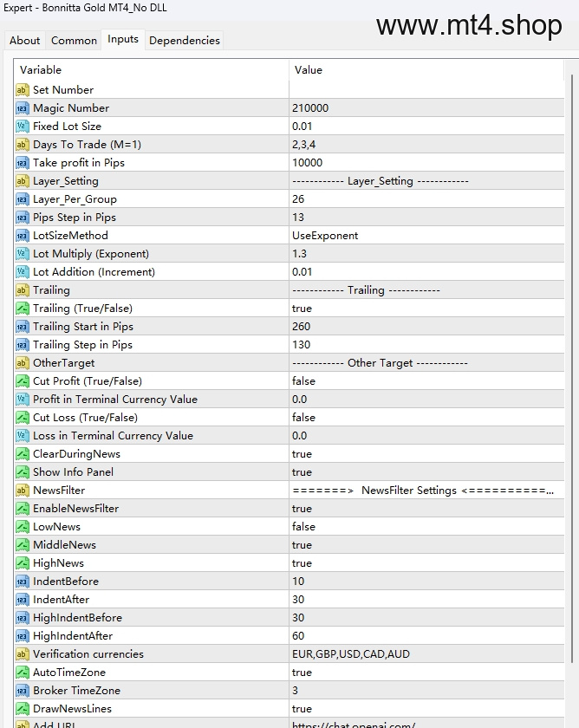Click the Layer_Per_Group integer icon
This screenshot has height=728, width=579.
(x=23, y=199)
